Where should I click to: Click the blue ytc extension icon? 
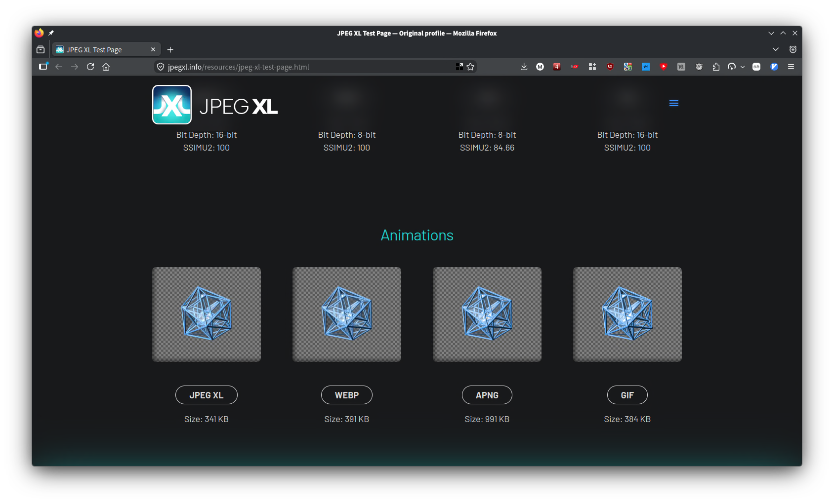(x=646, y=67)
